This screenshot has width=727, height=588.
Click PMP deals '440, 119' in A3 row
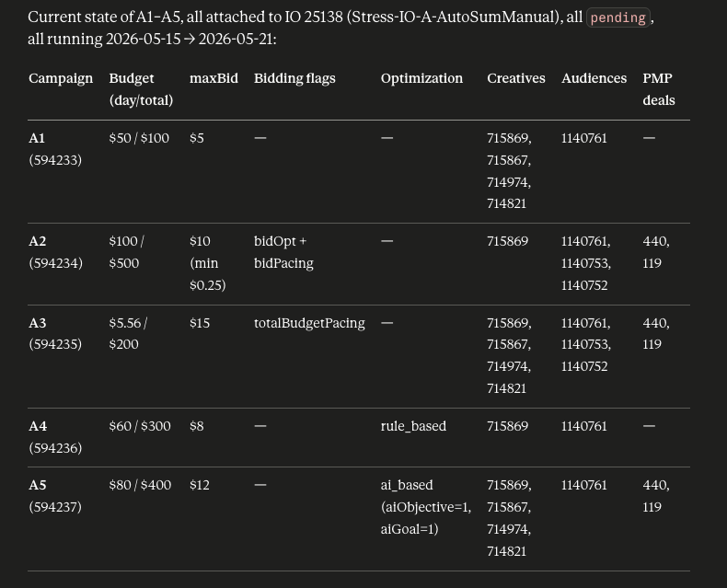(656, 333)
